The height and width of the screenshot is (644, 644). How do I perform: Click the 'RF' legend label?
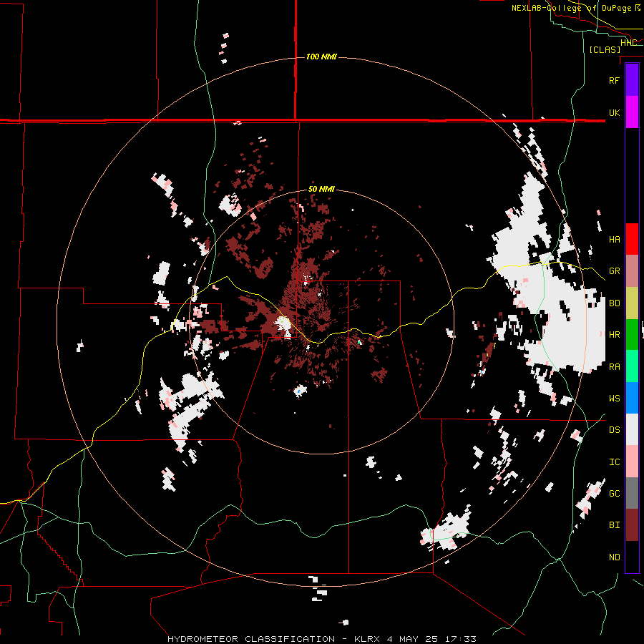(x=614, y=80)
